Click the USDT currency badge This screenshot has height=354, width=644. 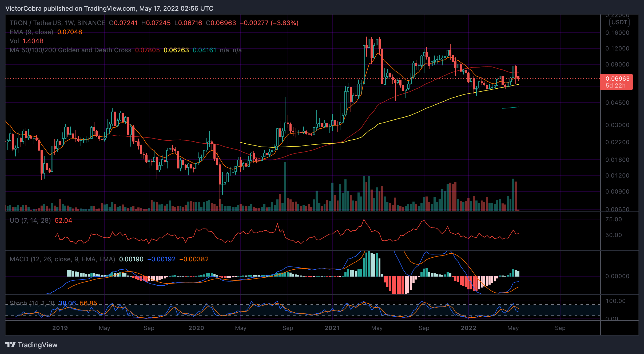point(619,22)
